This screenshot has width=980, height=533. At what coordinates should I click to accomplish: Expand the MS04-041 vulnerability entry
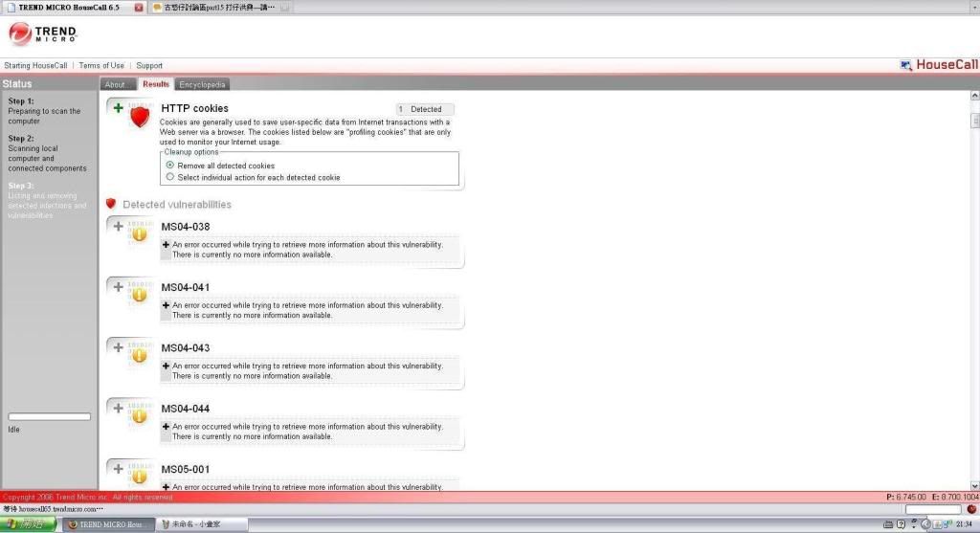[118, 287]
